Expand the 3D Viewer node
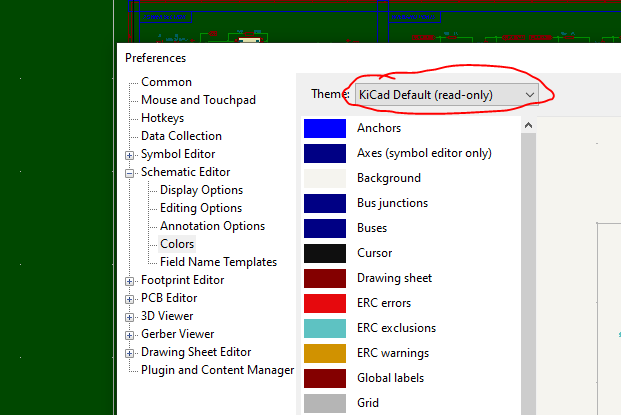 pyautogui.click(x=130, y=317)
